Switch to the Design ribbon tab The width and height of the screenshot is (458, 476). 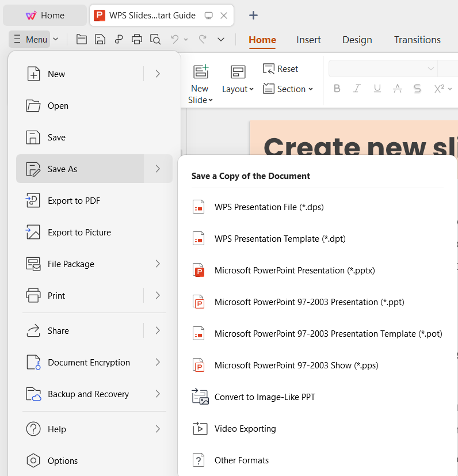357,40
